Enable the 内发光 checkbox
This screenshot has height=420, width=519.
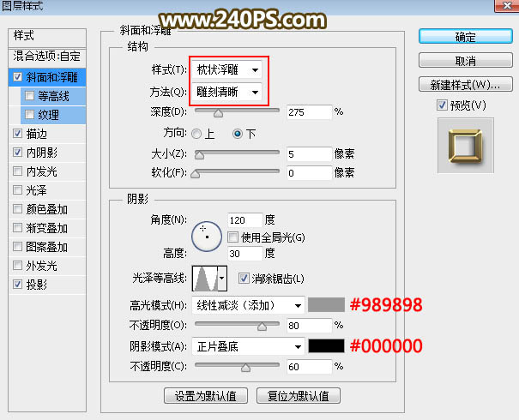point(17,171)
